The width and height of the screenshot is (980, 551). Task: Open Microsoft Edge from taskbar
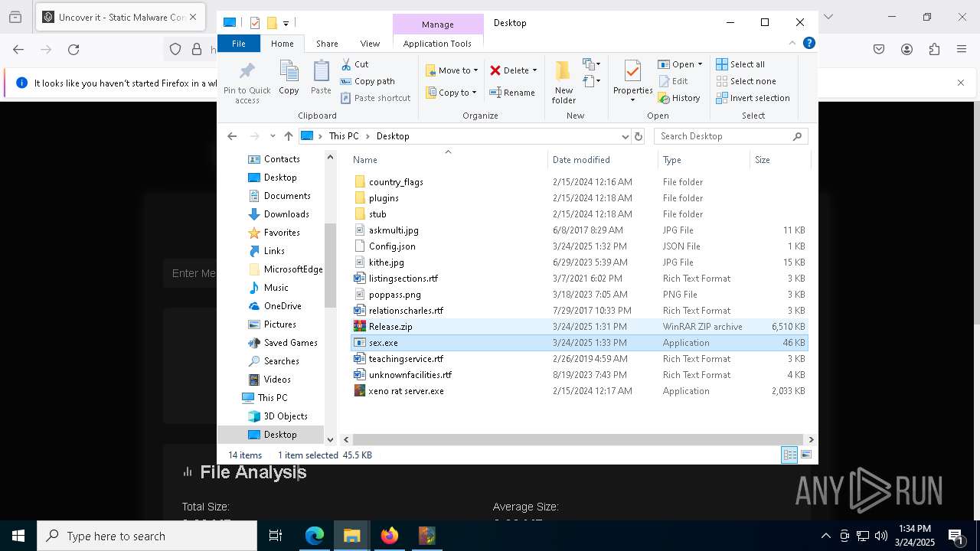click(315, 536)
